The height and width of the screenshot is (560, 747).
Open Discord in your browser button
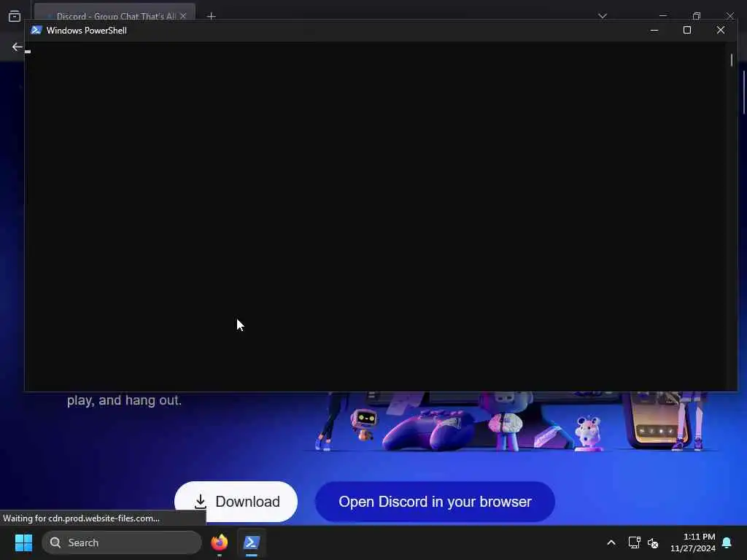pos(435,502)
